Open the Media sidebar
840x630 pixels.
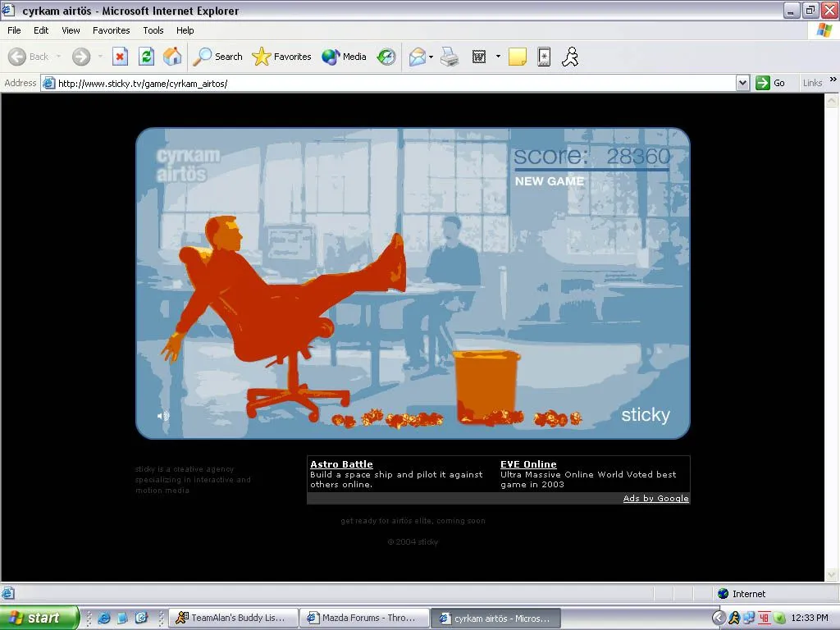344,56
